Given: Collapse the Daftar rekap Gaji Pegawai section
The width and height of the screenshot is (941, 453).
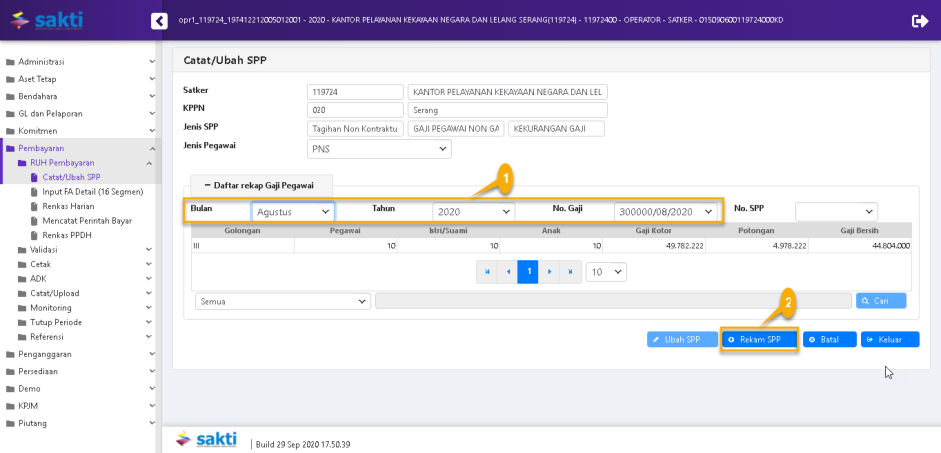Looking at the screenshot, I should click(260, 185).
